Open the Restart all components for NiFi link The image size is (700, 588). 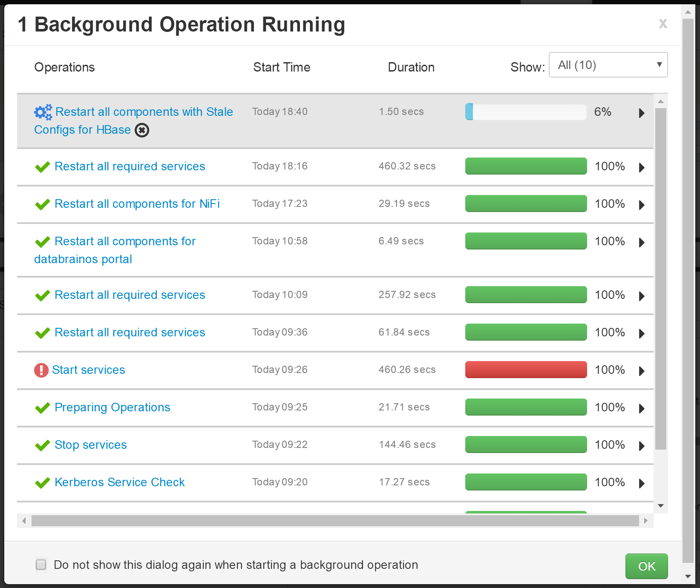click(x=137, y=204)
